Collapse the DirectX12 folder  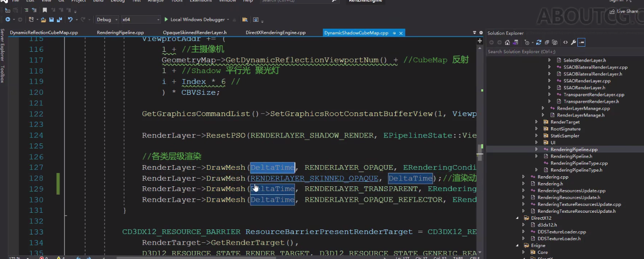[x=517, y=218]
